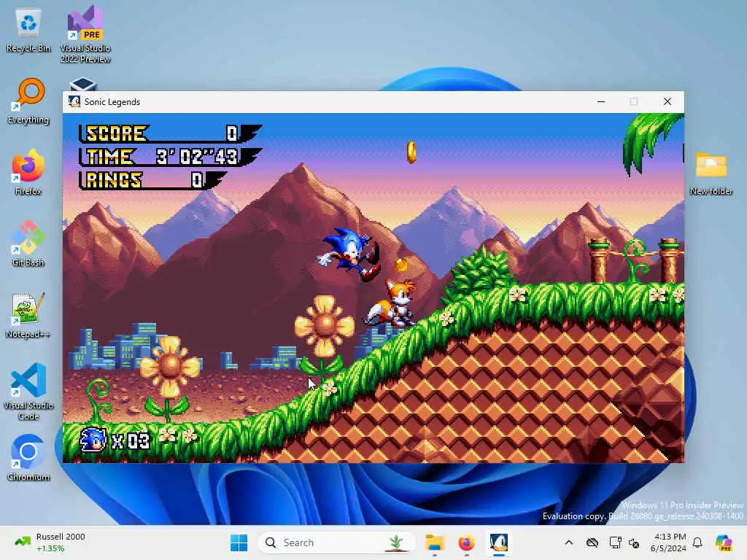Click the Sonic Legends title bar icon
747x560 pixels.
point(74,101)
